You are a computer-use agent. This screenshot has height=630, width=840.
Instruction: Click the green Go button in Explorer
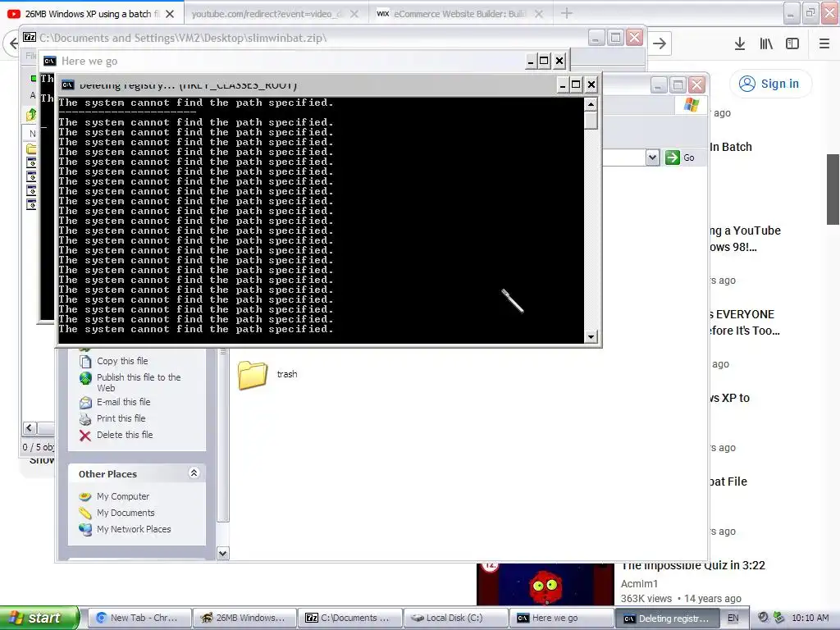pyautogui.click(x=680, y=157)
